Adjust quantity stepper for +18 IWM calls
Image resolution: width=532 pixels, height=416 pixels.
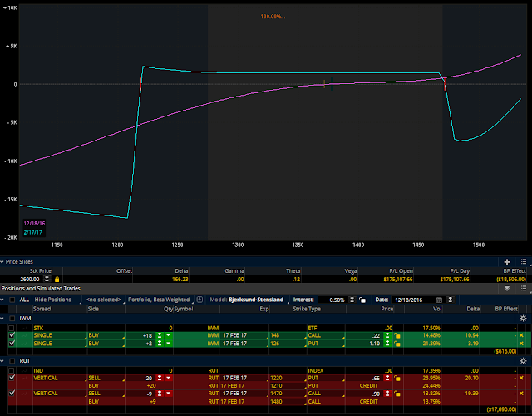(160, 335)
